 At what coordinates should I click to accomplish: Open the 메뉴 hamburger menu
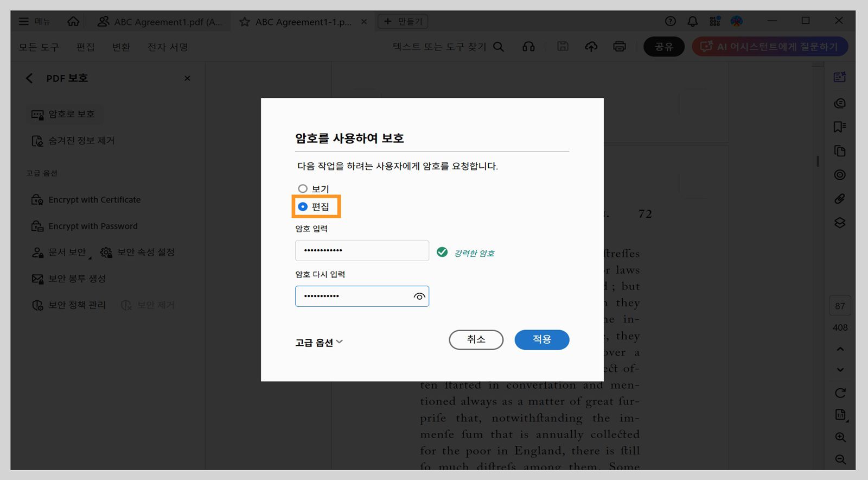click(34, 21)
